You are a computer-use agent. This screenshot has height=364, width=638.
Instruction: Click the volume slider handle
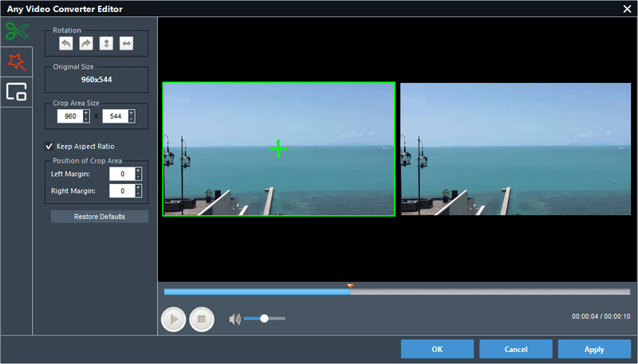264,319
